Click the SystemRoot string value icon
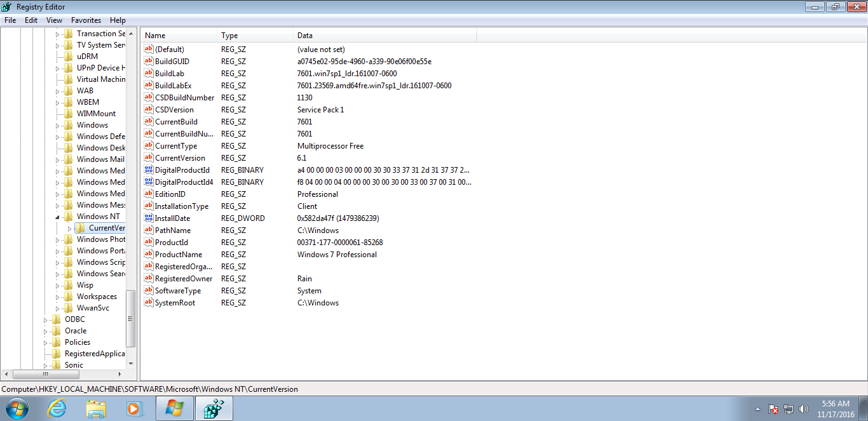868x421 pixels. 149,303
